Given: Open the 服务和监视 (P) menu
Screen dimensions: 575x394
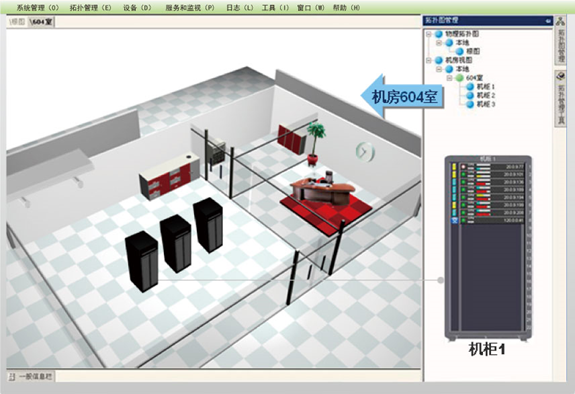Looking at the screenshot, I should point(190,8).
